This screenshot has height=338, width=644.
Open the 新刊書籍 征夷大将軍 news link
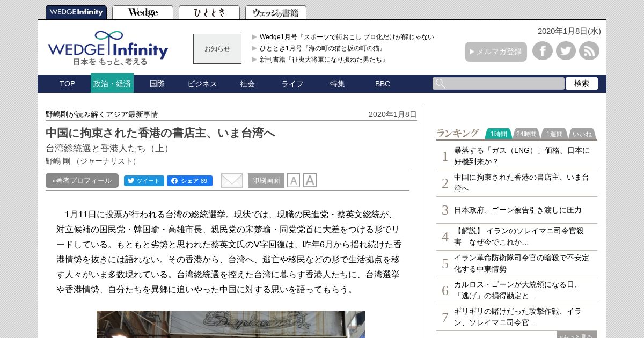tap(324, 60)
